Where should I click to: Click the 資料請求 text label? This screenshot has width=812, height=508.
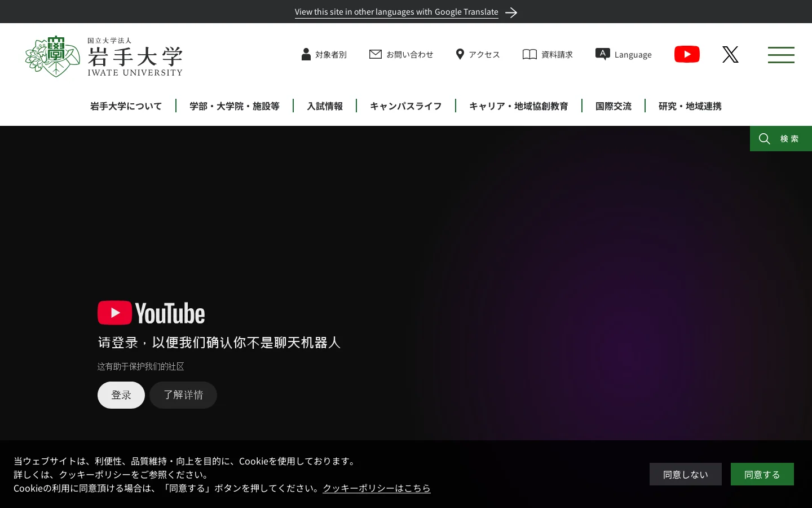pyautogui.click(x=557, y=55)
